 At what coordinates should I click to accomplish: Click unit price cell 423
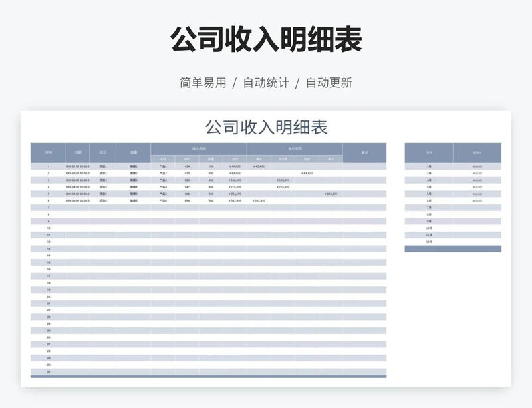coord(187,173)
